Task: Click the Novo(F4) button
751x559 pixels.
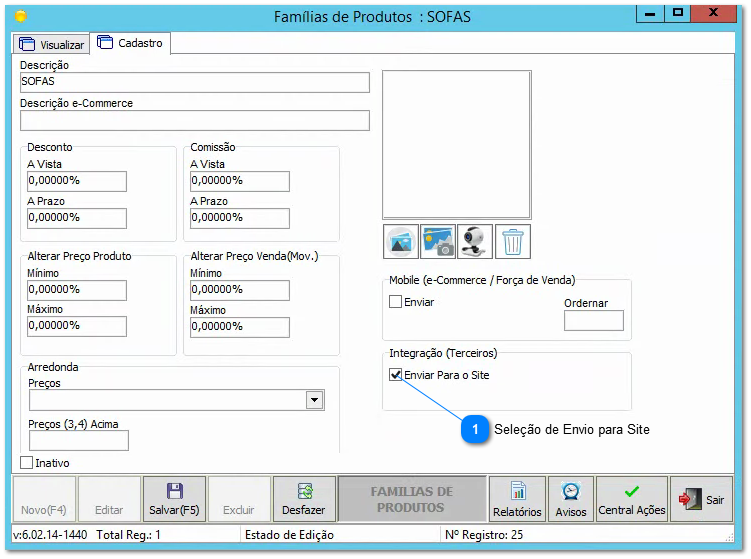Action: 44,499
